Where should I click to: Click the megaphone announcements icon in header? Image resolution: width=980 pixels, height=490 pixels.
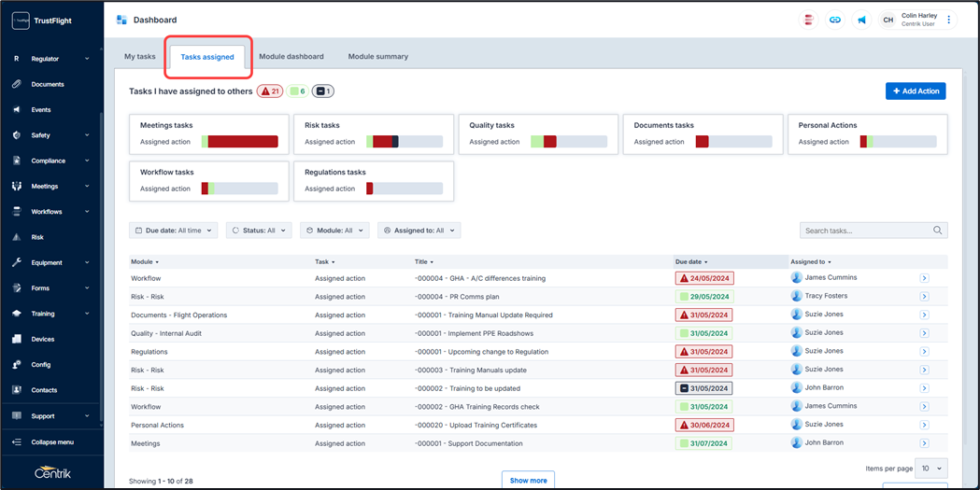pyautogui.click(x=861, y=20)
